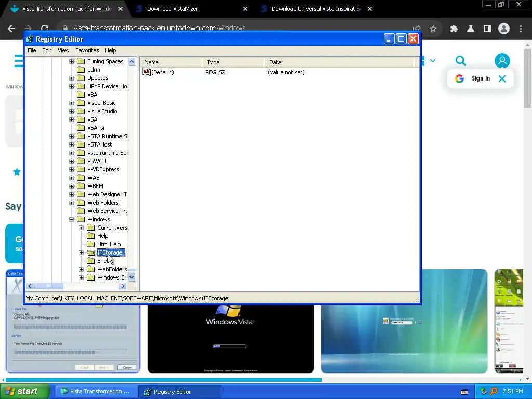
Task: Select the Shell folder icon
Action: click(x=90, y=261)
